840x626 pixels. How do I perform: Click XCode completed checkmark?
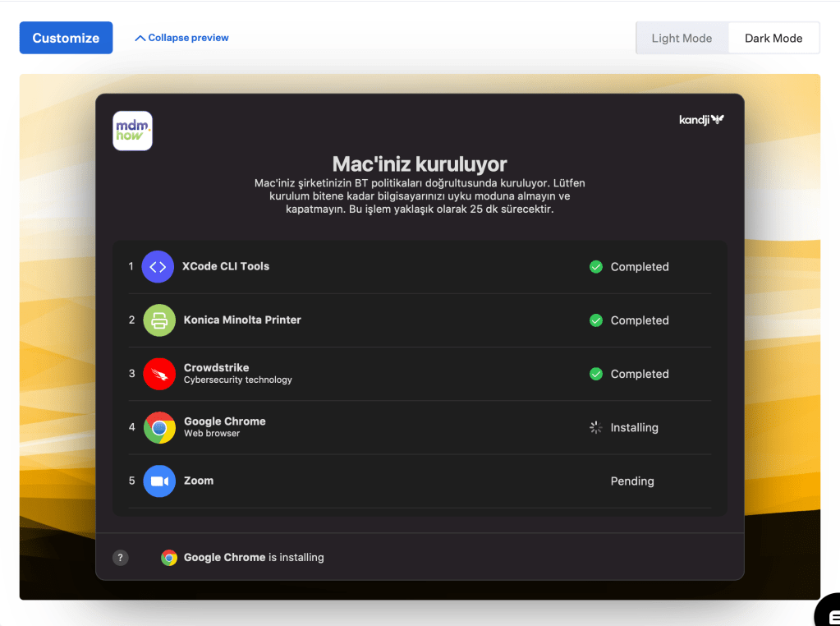click(596, 267)
